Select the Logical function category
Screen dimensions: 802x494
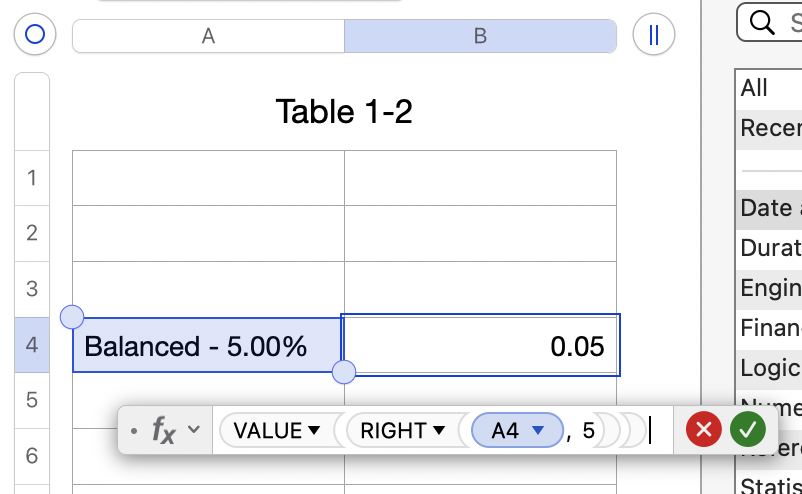tap(770, 367)
